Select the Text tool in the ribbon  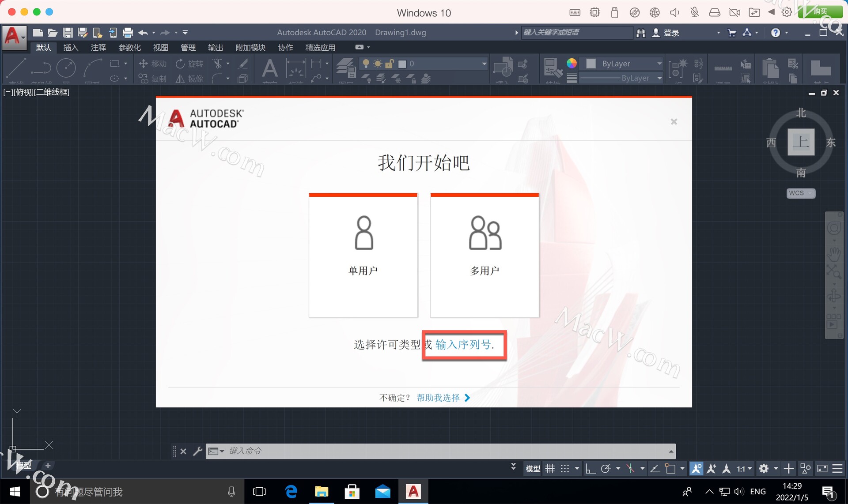coord(269,68)
